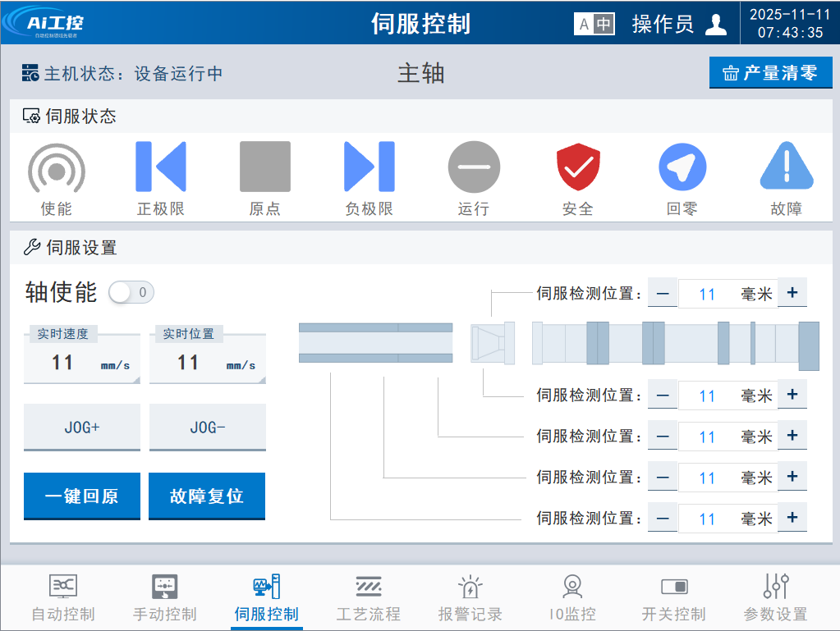The height and width of the screenshot is (631, 840).
Task: Switch input language with A/中 toggle
Action: 594,25
